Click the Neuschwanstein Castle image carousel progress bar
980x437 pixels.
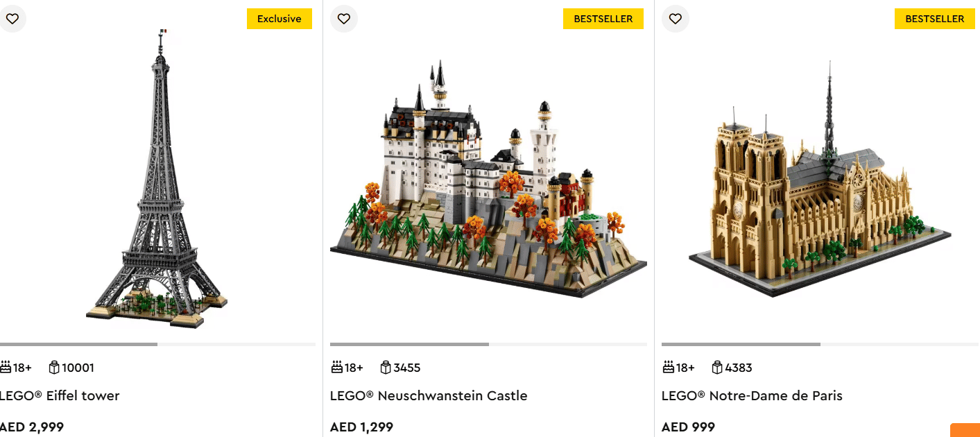[x=488, y=344]
